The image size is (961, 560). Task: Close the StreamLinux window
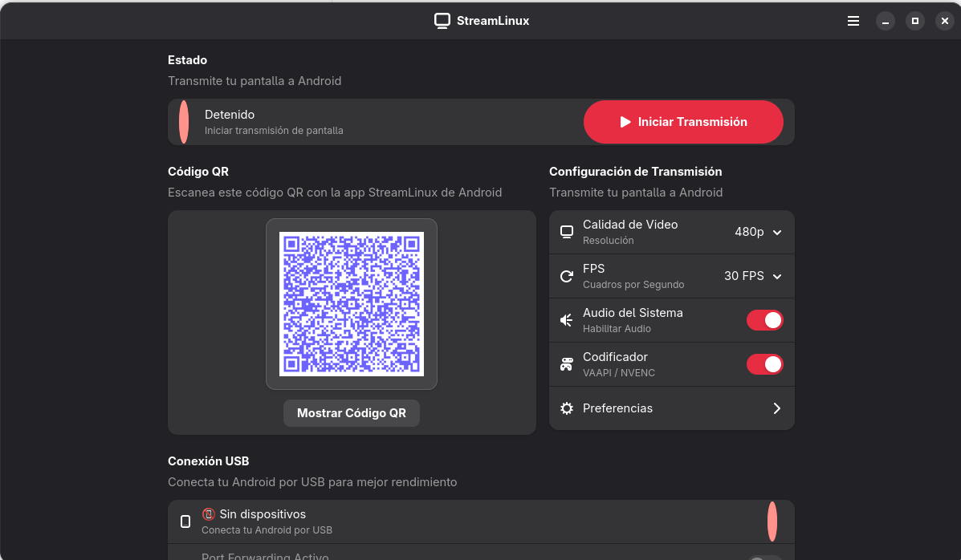pos(944,21)
